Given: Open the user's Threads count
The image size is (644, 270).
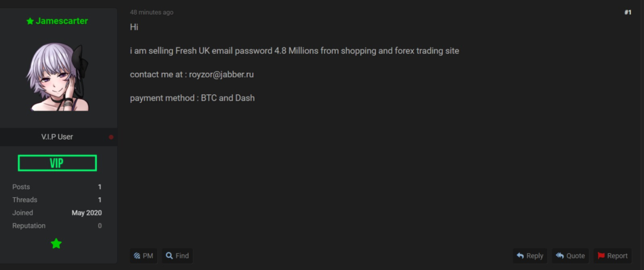Looking at the screenshot, I should pyautogui.click(x=99, y=200).
